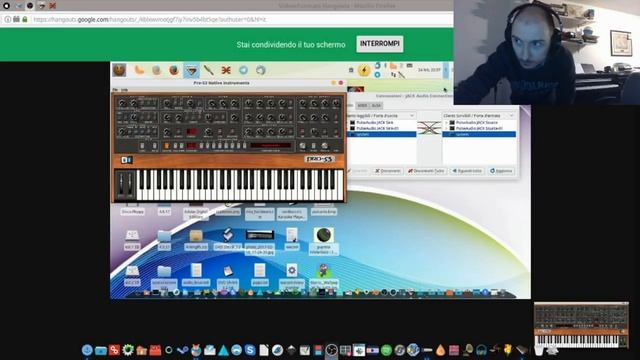The height and width of the screenshot is (360, 640).
Task: Open the brown face launcher icon in shared panel
Action: pyautogui.click(x=119, y=70)
